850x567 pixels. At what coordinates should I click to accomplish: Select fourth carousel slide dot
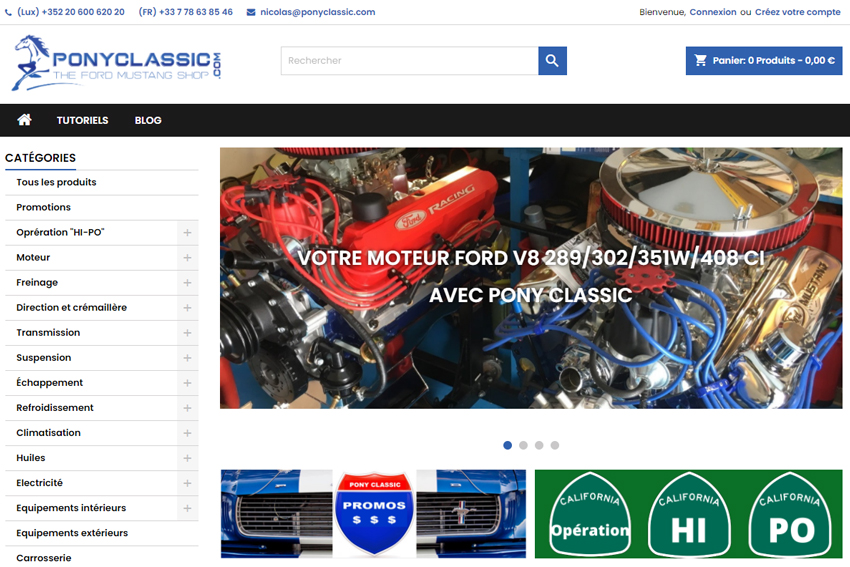555,445
